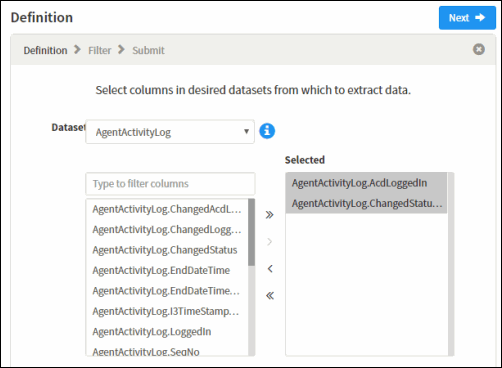Viewport: 502px width, 368px height.
Task: Open the AgentActivityLog dataset dropdown
Action: point(170,132)
